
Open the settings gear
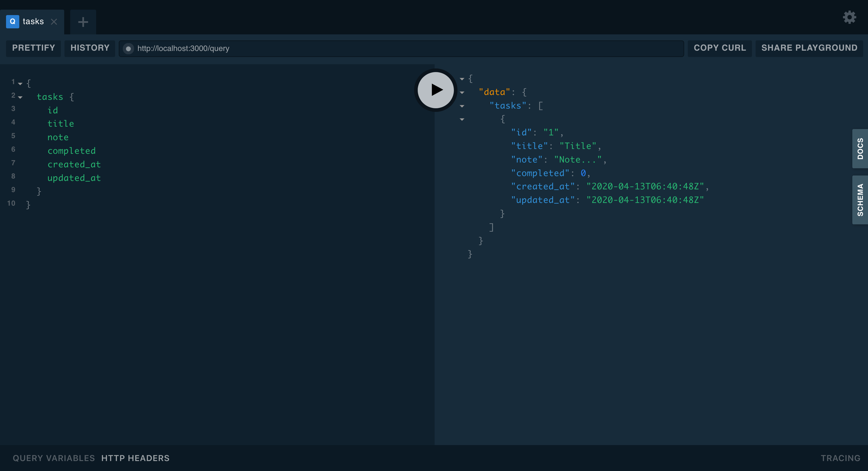pos(850,17)
